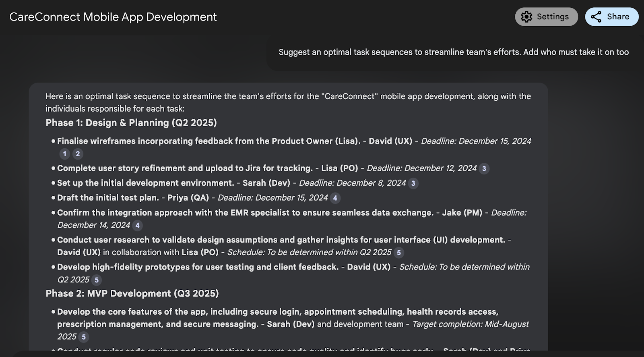This screenshot has height=357, width=644.
Task: Click the Finalise wireframes task text
Action: click(208, 141)
